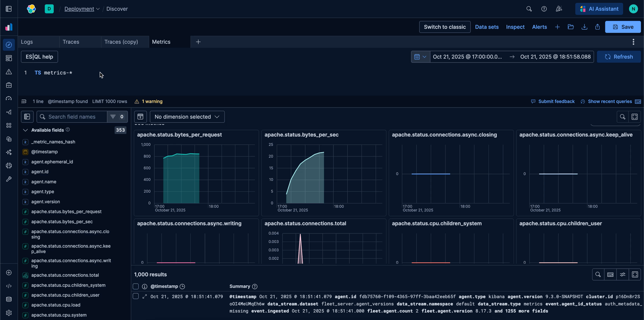The image size is (644, 320).
Task: Open the Discover compass icon in sidebar
Action: click(x=9, y=45)
